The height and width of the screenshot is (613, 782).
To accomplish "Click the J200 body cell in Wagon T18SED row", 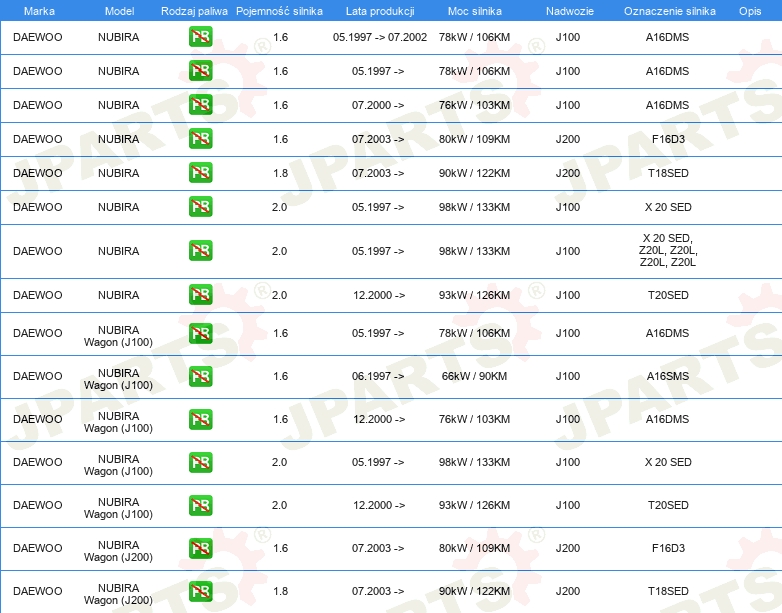I will click(x=568, y=591).
